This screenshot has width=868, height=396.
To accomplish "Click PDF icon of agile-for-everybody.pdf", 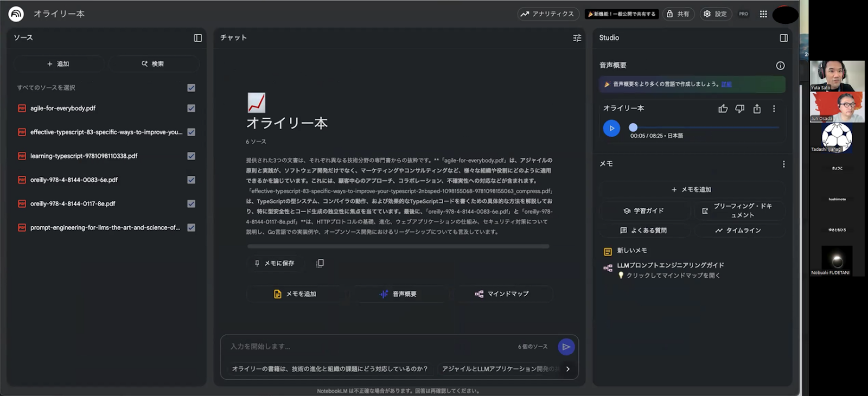I will tap(22, 108).
